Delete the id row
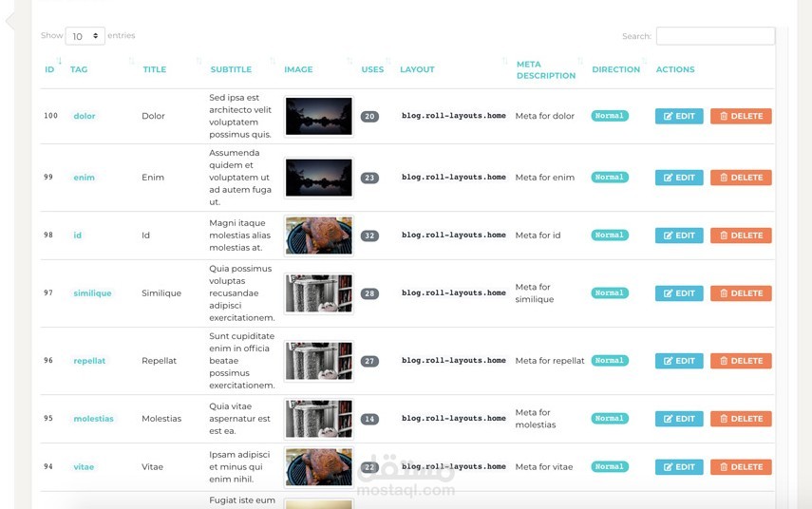The image size is (812, 509). (x=741, y=236)
